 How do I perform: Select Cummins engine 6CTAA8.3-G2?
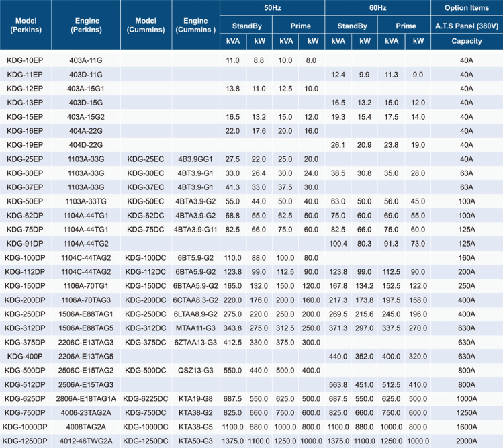pos(195,300)
